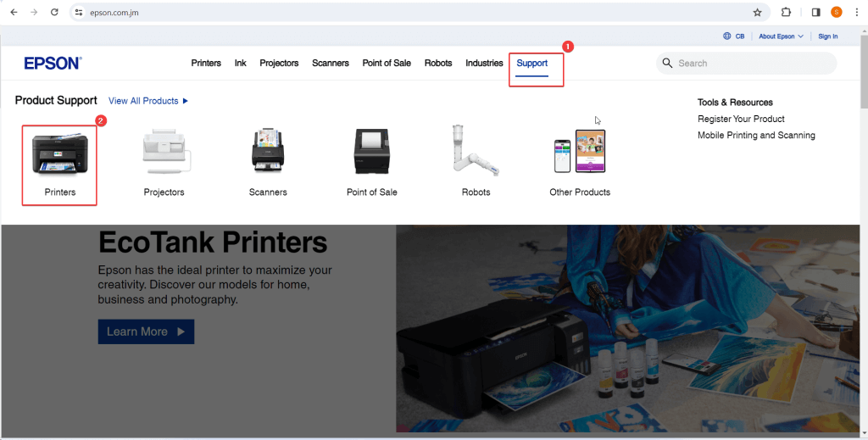The height and width of the screenshot is (440, 868).
Task: Click the arrow next to View All Products
Action: (186, 101)
